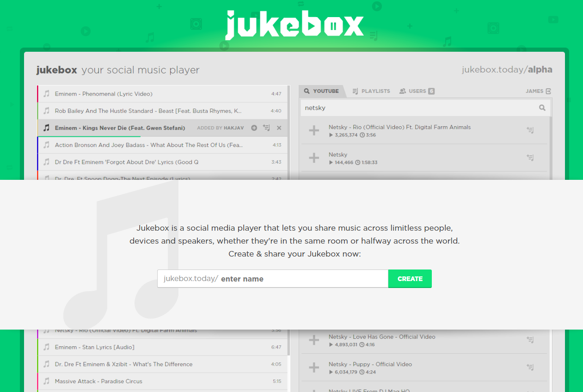Add the Kings Never Die track via plus icon
The image size is (583, 392).
click(254, 128)
